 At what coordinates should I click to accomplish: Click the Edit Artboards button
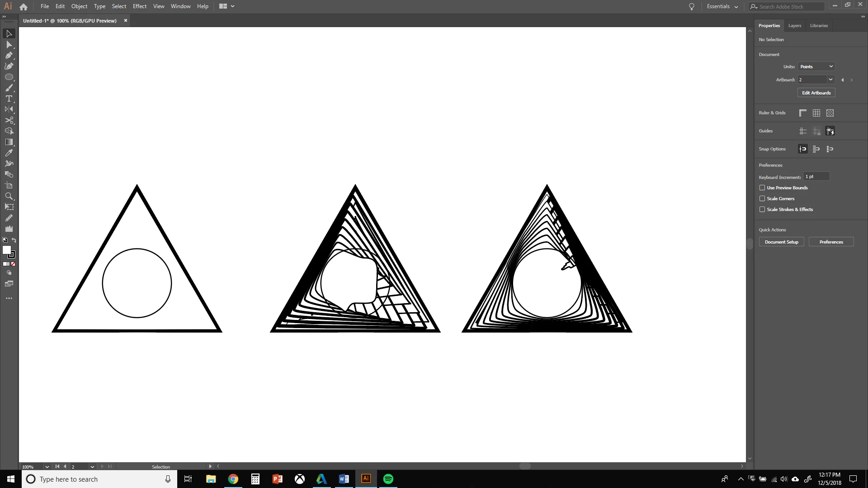tap(816, 93)
